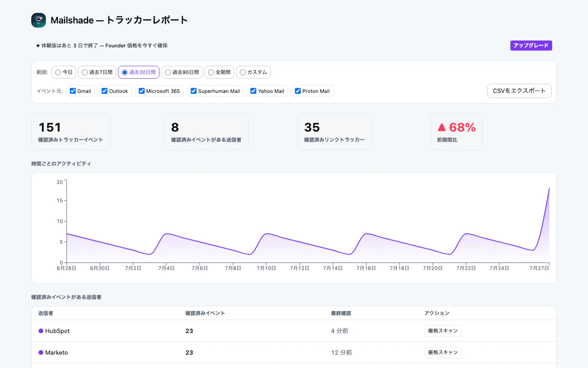This screenshot has width=588, height=368.
Task: Click CSVをエクスポート button
Action: click(520, 91)
